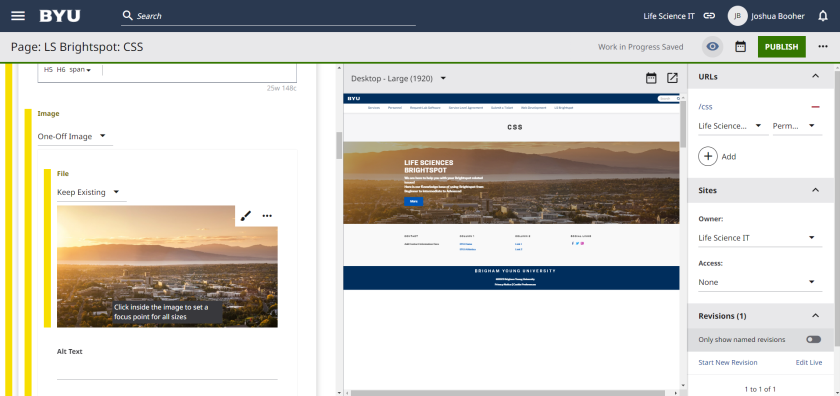Click the notifications bell icon
The image size is (840, 396).
tap(823, 16)
